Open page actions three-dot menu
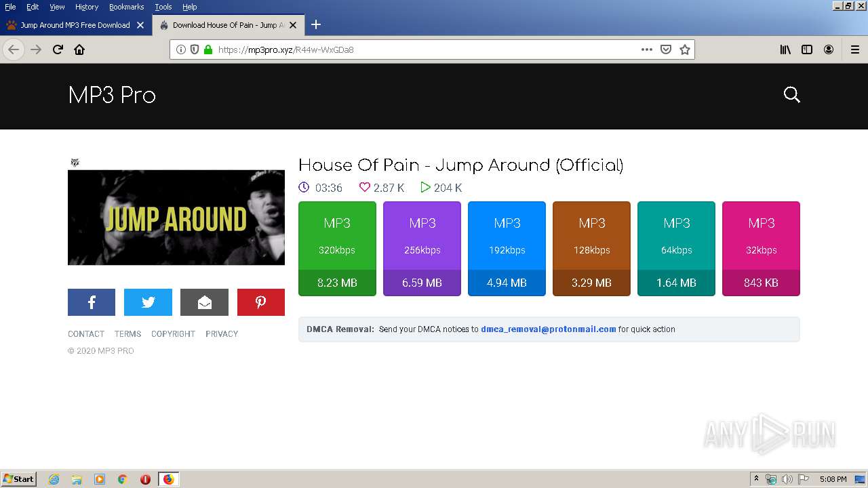 (647, 49)
